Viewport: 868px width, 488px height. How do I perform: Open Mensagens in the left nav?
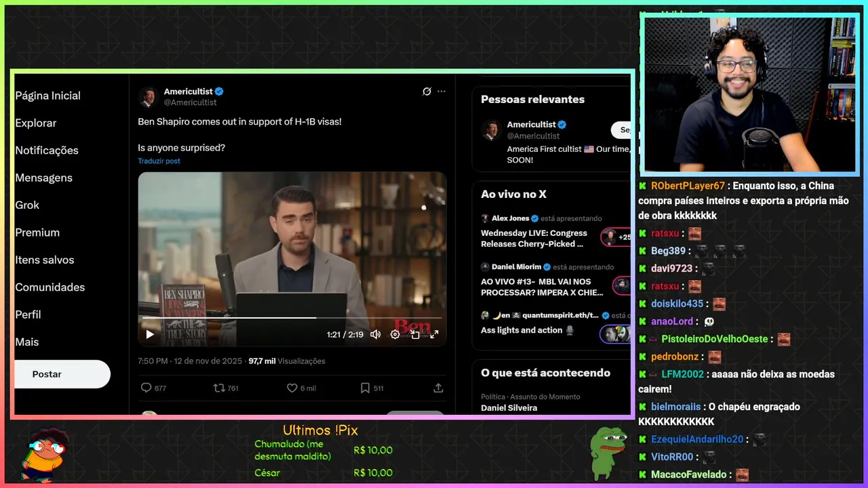point(44,178)
